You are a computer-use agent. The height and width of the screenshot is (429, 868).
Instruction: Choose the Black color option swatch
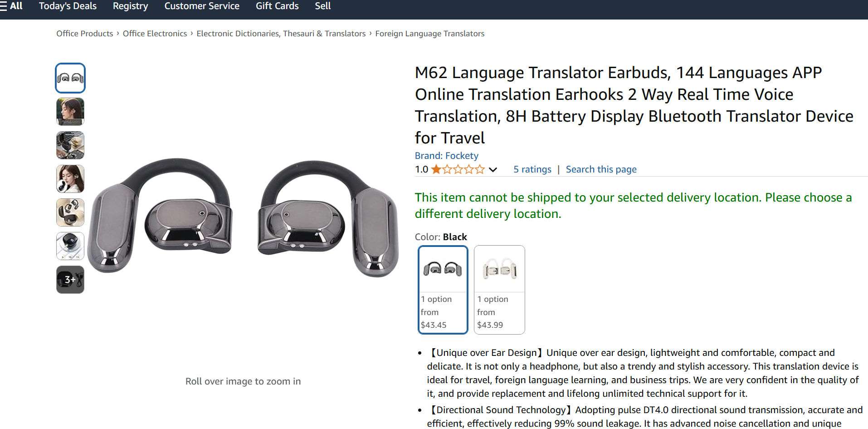coord(443,290)
